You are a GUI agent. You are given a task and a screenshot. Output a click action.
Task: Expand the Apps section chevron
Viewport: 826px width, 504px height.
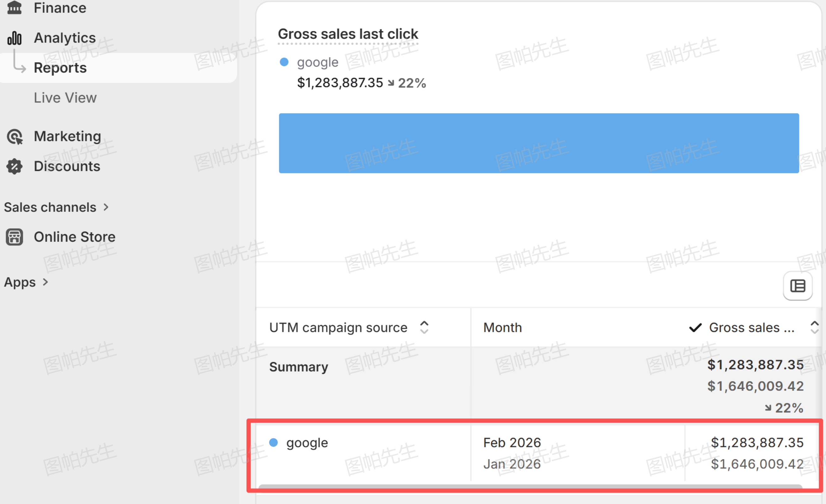click(x=45, y=282)
